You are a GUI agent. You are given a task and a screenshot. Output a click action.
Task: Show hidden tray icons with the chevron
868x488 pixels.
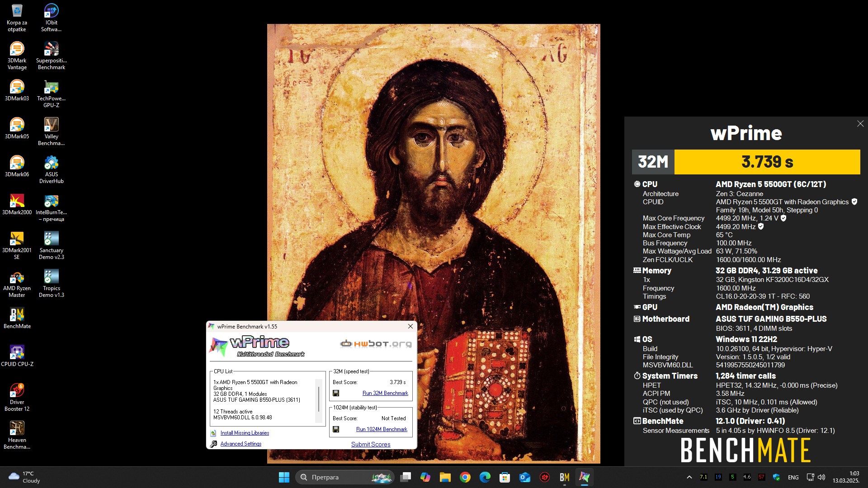point(689,477)
